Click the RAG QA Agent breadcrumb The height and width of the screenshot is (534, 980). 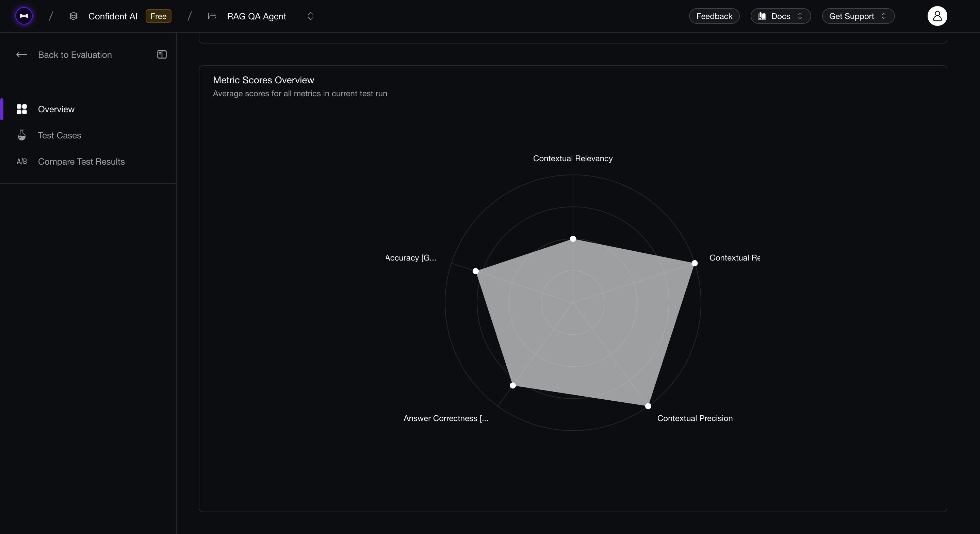[x=257, y=16]
